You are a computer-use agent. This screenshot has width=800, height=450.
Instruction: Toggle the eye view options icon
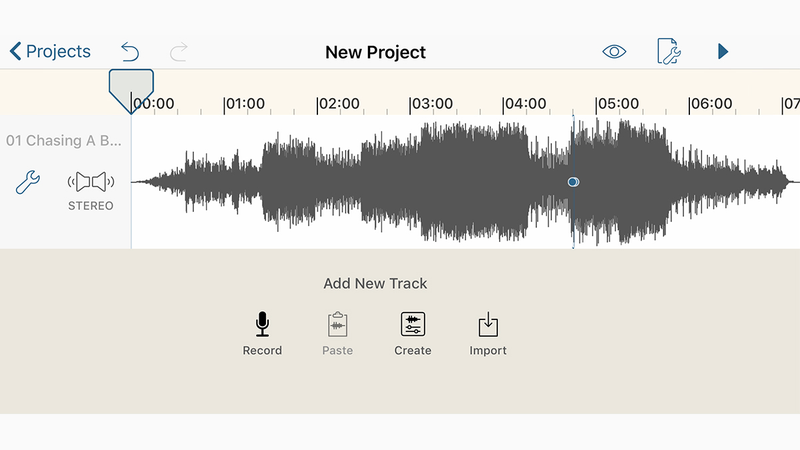coord(614,52)
